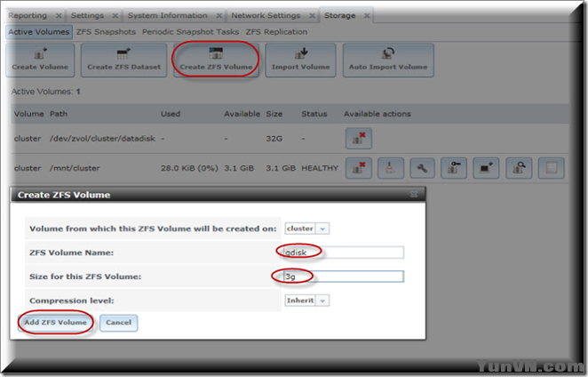Click the 28.0 KiB (0%) used cell
The width and height of the screenshot is (588, 377).
point(189,168)
